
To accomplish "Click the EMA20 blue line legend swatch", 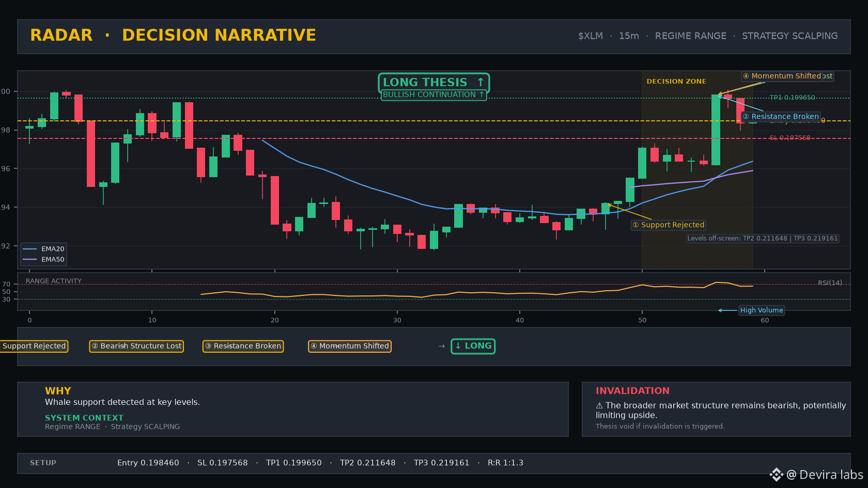I will 30,249.
